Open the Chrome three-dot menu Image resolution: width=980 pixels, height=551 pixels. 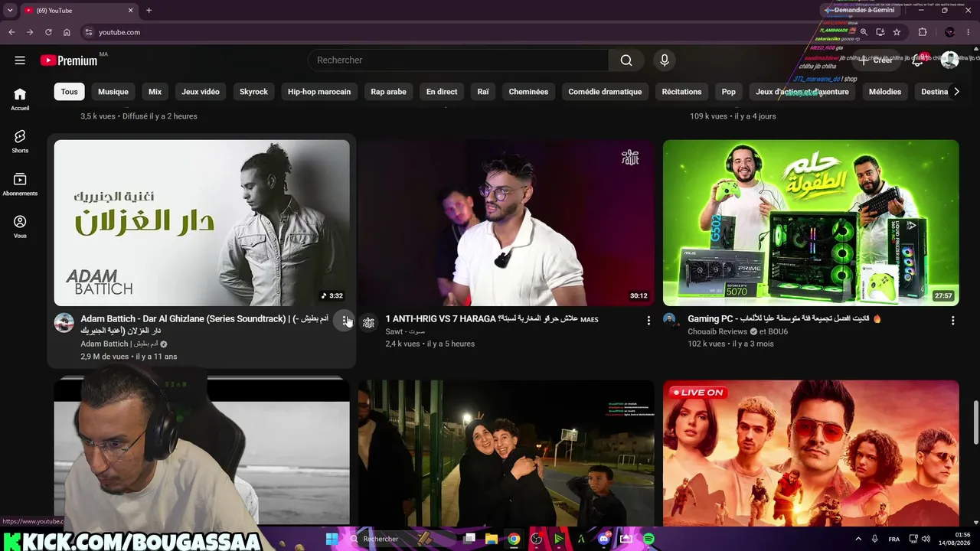(x=969, y=32)
